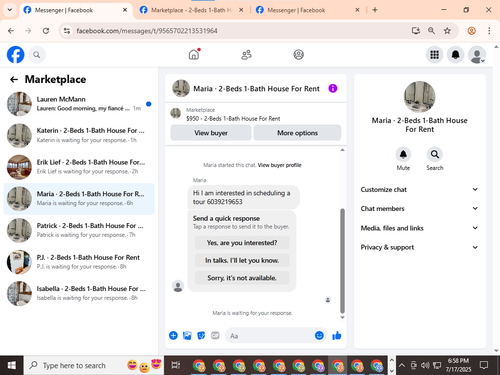This screenshot has height=375, width=500.
Task: Click View buyer profile link
Action: click(x=279, y=165)
